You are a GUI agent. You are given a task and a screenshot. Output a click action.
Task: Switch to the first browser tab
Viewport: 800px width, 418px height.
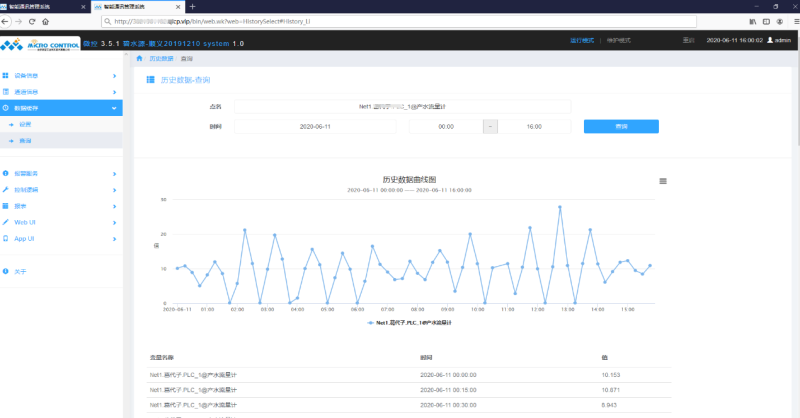coord(45,7)
